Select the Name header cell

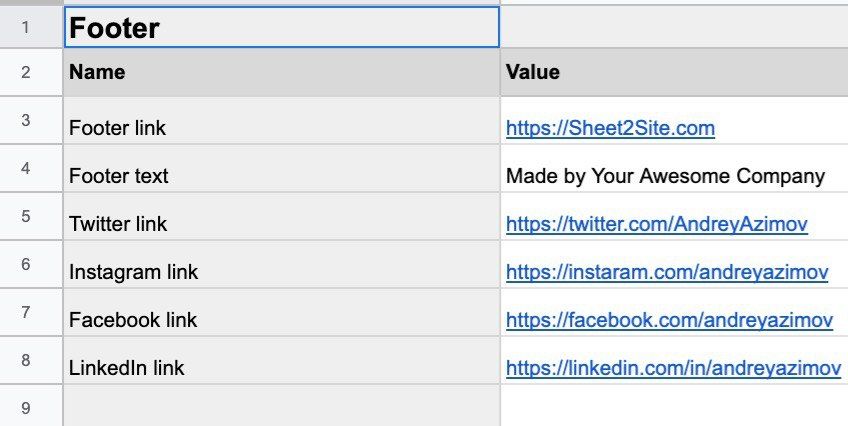tap(281, 72)
